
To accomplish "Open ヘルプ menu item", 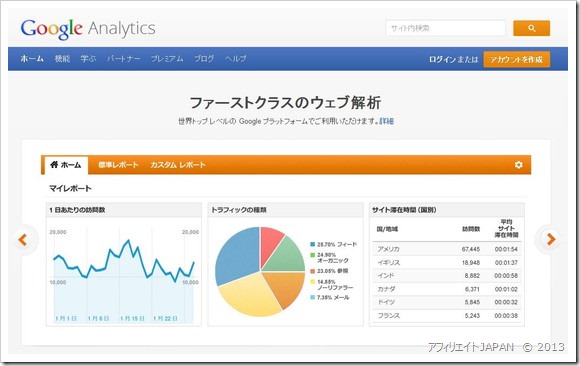I will [x=236, y=59].
